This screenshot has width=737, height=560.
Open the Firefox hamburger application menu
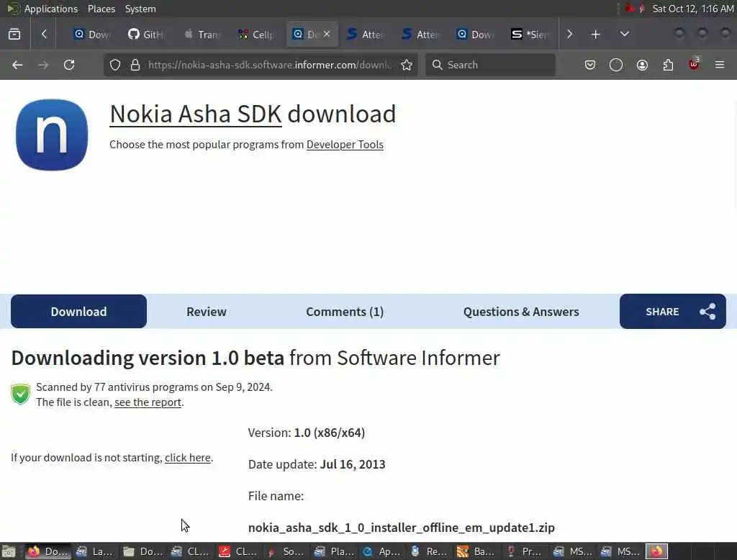[720, 65]
